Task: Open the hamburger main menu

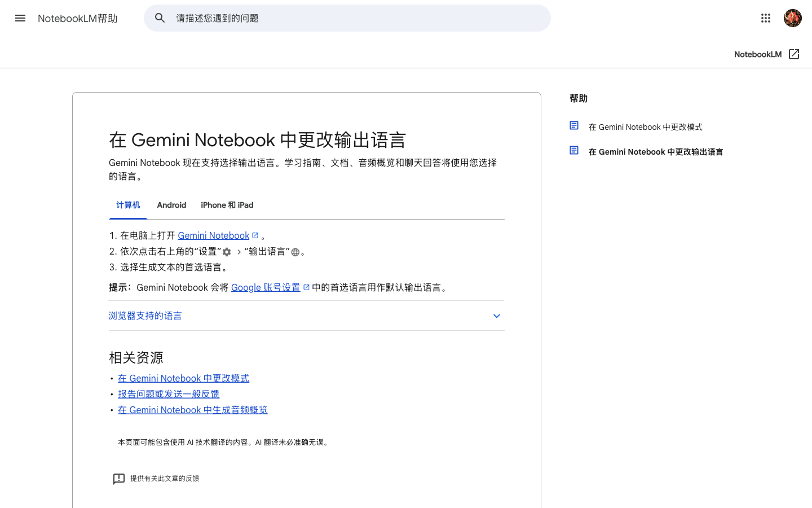Action: click(20, 18)
